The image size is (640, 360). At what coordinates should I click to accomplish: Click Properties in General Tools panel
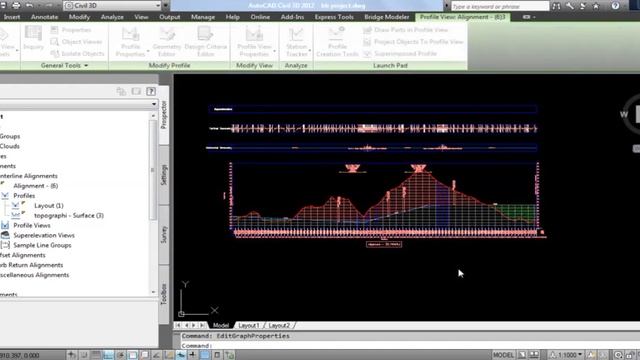point(71,30)
